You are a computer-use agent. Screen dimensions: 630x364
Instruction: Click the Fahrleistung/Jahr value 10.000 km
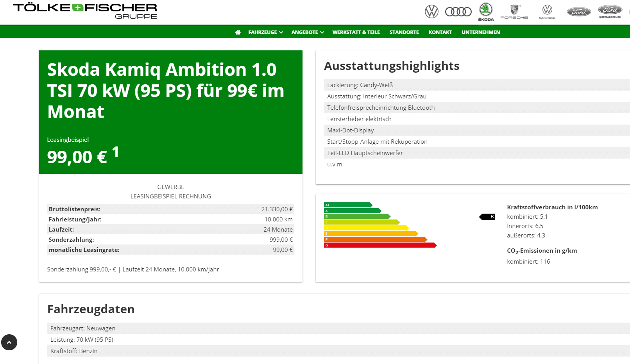(278, 219)
